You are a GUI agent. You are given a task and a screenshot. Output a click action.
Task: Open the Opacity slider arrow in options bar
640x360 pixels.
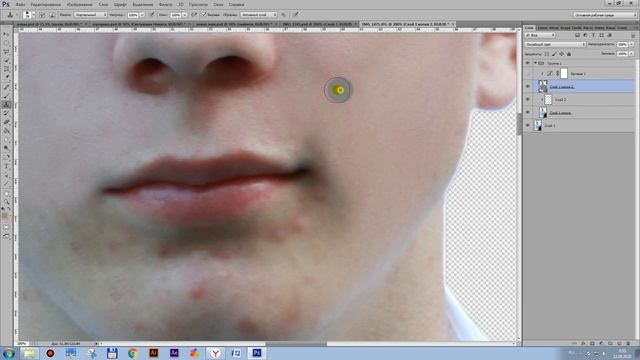[142, 15]
